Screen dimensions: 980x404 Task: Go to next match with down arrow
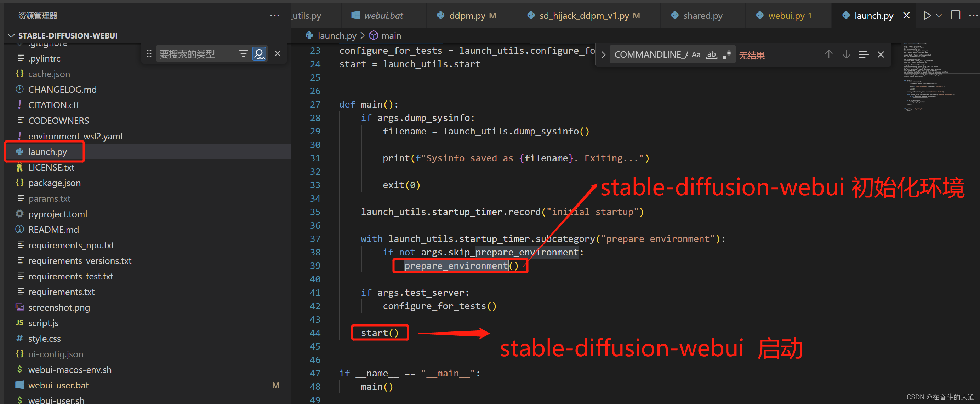846,54
